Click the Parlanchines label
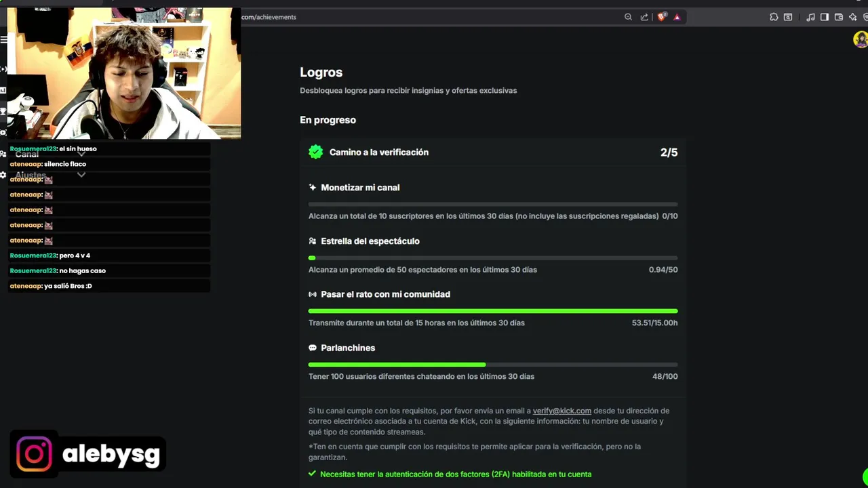The width and height of the screenshot is (868, 488). (348, 348)
